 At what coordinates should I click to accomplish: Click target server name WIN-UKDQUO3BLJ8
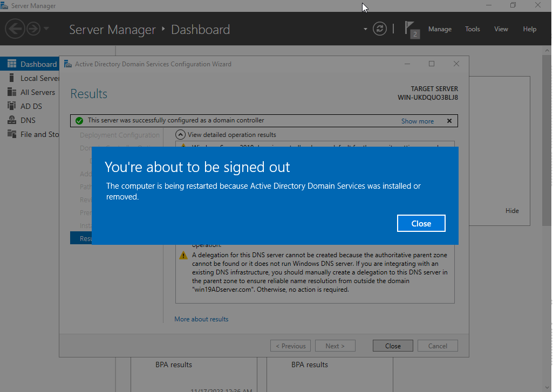coord(428,97)
